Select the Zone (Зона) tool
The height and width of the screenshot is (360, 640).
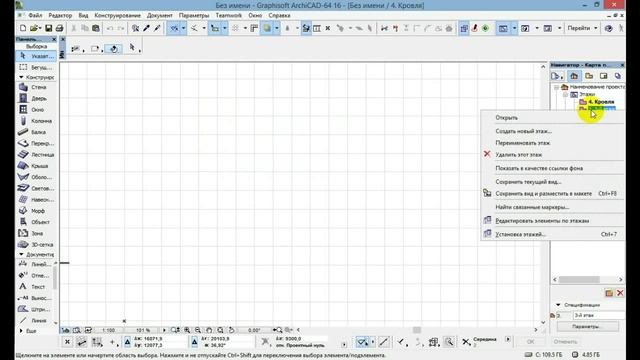point(36,233)
